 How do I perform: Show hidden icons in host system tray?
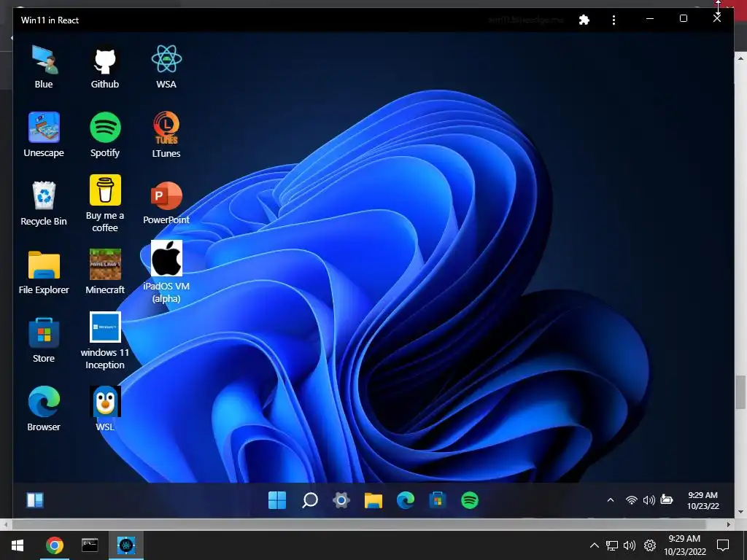(x=595, y=545)
